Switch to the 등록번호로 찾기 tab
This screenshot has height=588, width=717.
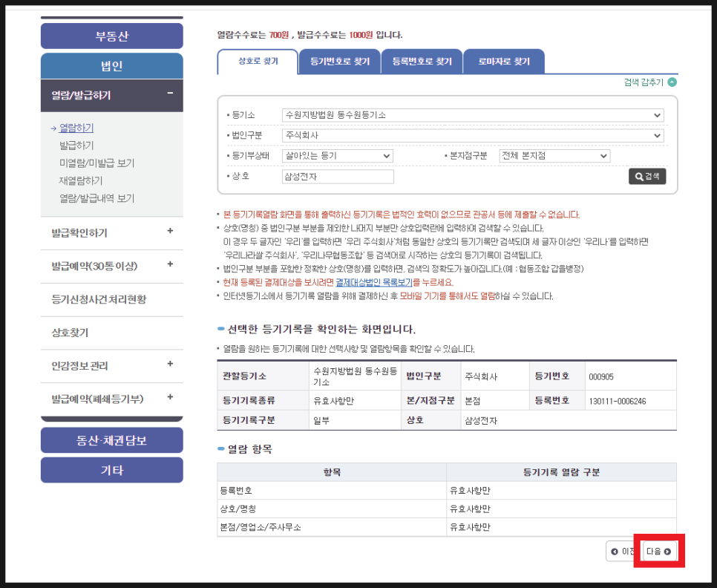(x=422, y=62)
